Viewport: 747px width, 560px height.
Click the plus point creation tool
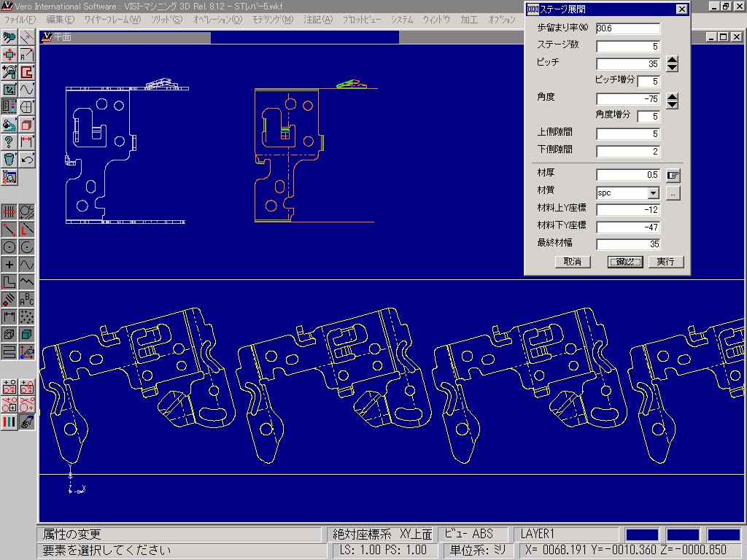click(x=9, y=264)
